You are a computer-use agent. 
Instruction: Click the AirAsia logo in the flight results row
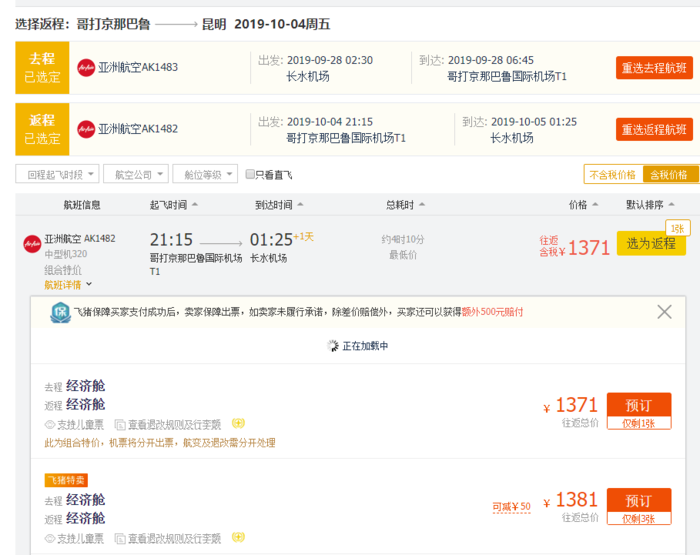[x=33, y=242]
